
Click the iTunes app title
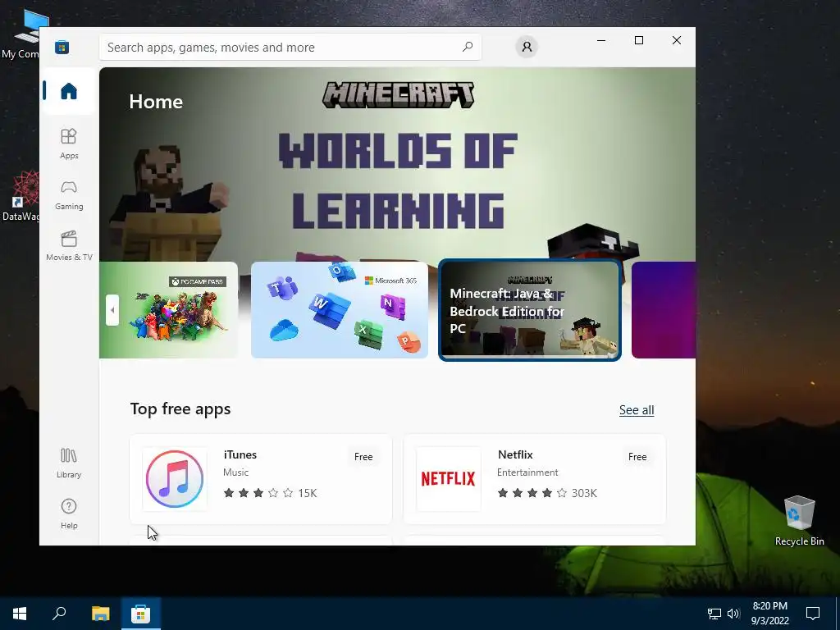click(240, 454)
